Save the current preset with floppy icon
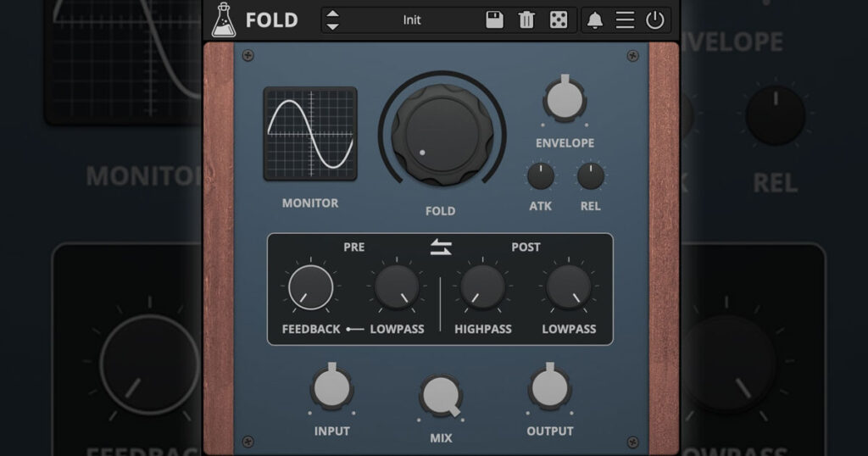This screenshot has height=456, width=868. pos(494,20)
